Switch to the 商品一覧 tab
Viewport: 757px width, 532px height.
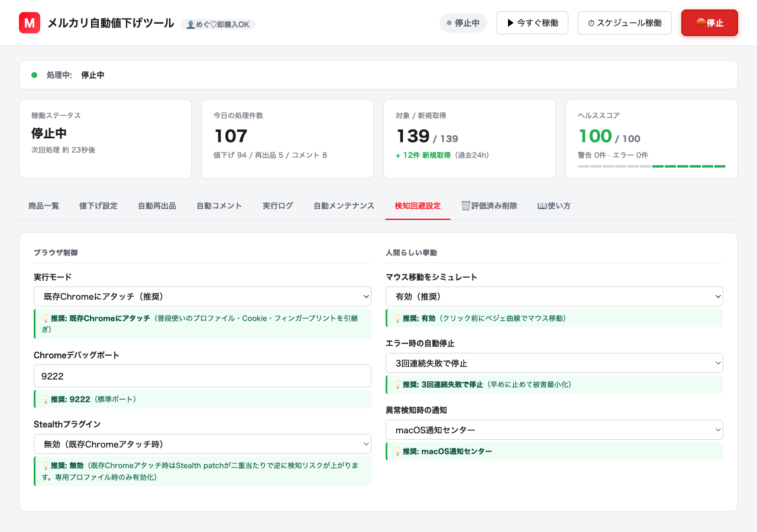(x=44, y=206)
